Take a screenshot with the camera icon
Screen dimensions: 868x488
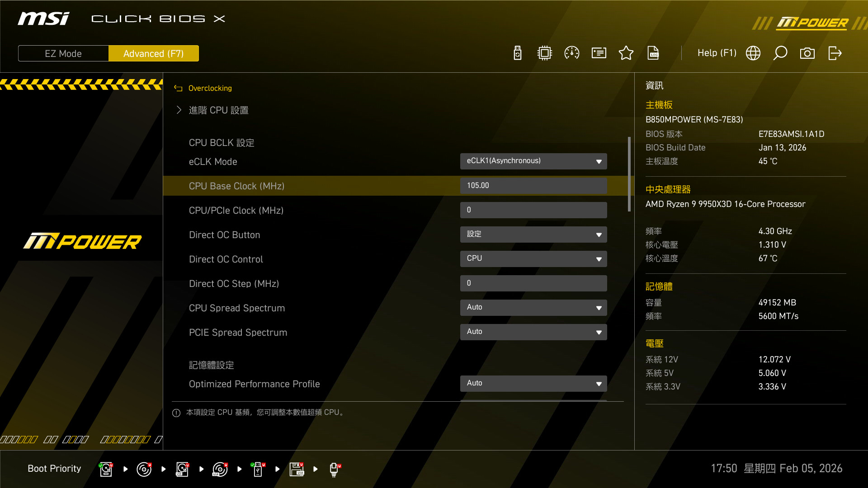(x=807, y=53)
